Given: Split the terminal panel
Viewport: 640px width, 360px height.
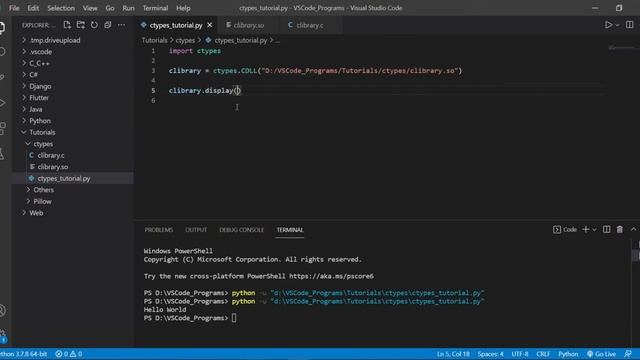Looking at the screenshot, I should pyautogui.click(x=607, y=229).
